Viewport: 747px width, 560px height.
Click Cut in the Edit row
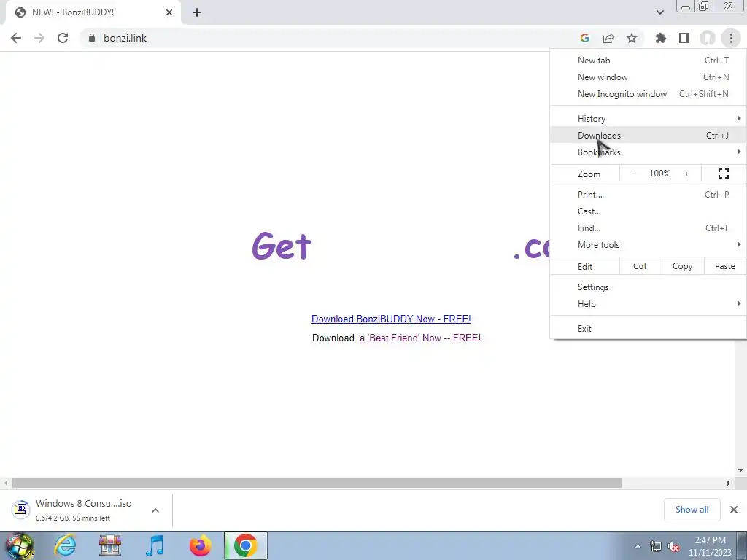pos(640,266)
